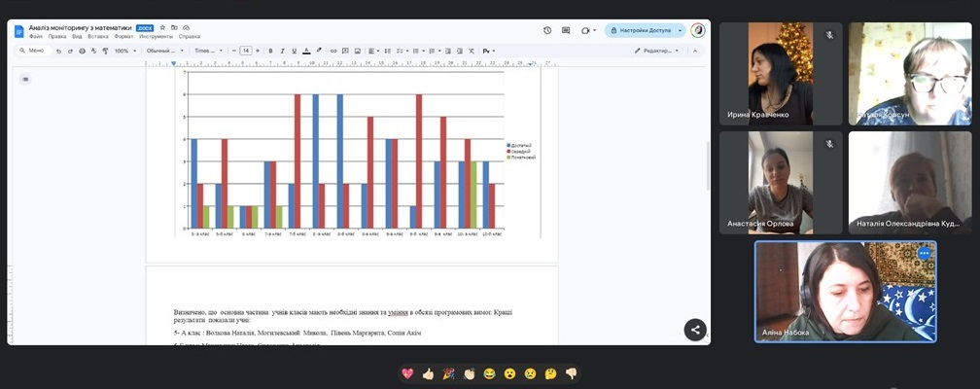This screenshot has height=389, width=980.
Task: Open the Формат menu
Action: coord(123,36)
